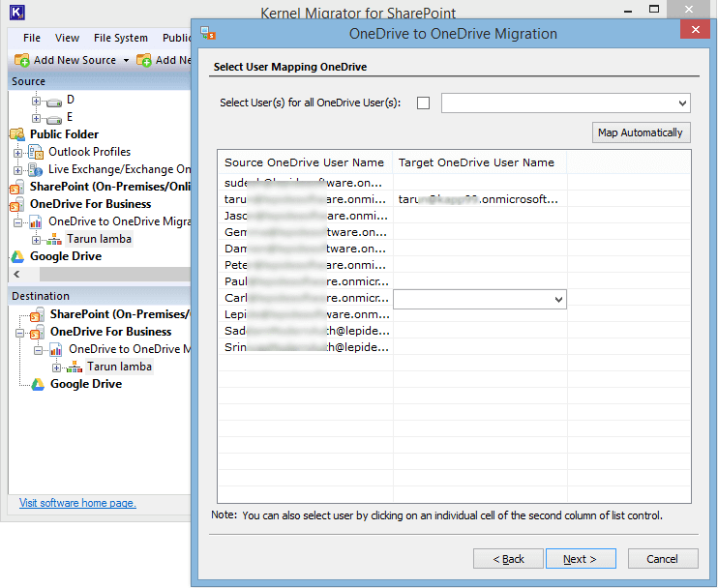Click the Source OneDrive Migration chart icon
Screen dimensions: 718x588
(x=36, y=221)
